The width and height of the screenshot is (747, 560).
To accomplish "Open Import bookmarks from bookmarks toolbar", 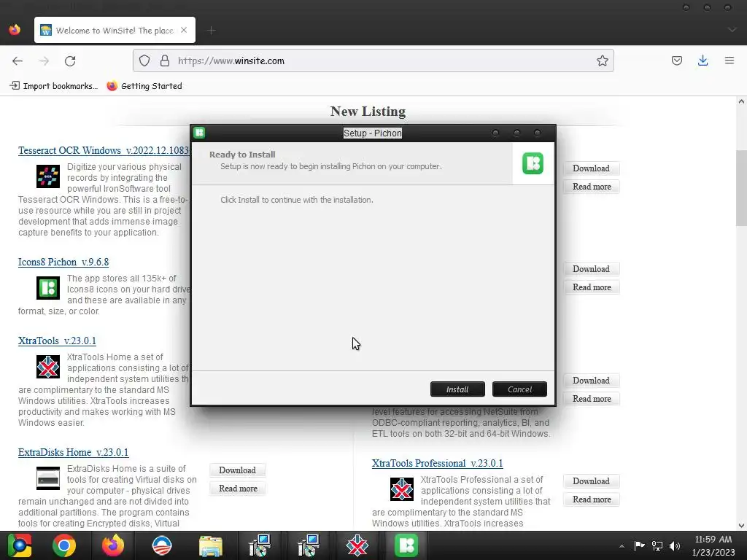I will [54, 86].
